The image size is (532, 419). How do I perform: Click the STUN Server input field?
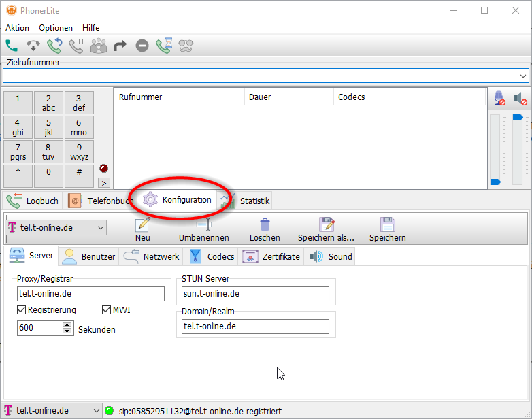[255, 294]
